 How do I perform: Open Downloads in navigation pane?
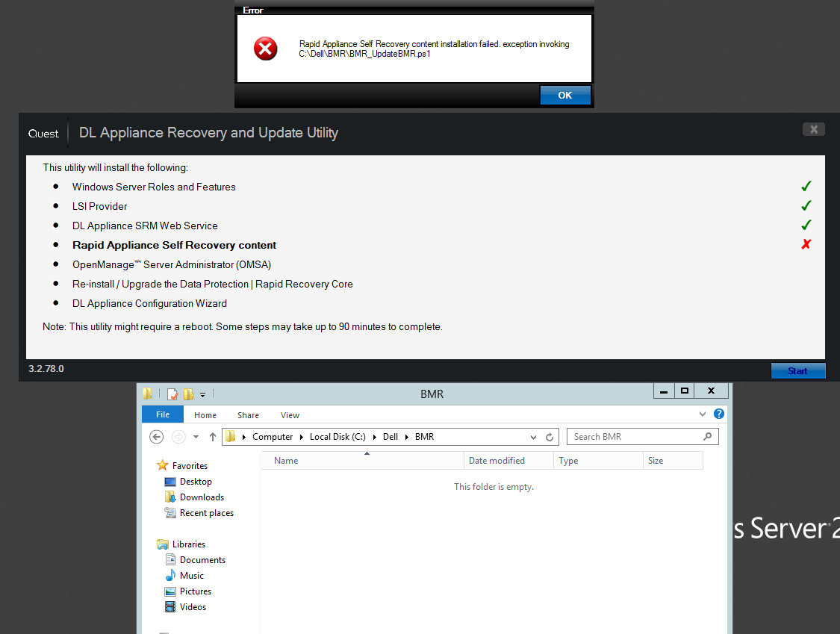[202, 497]
